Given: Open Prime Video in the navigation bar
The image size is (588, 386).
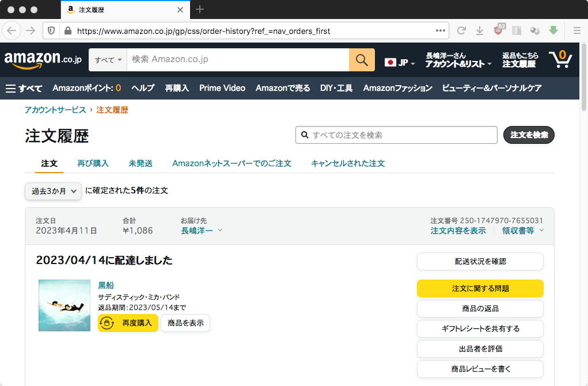Looking at the screenshot, I should (x=222, y=88).
